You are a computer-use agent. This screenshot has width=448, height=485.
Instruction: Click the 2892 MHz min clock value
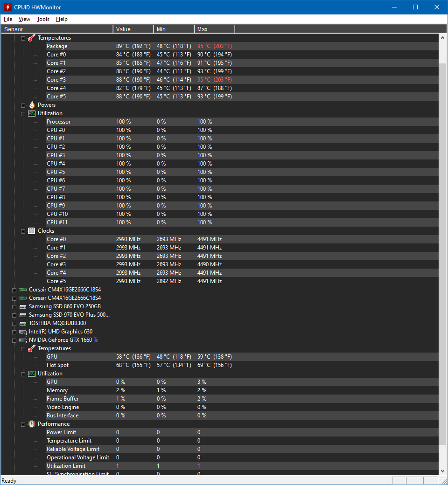coord(169,281)
